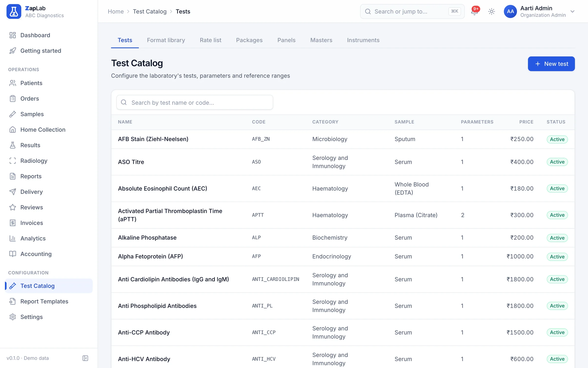Image resolution: width=588 pixels, height=368 pixels.
Task: Click v0.1.0 Demo data footer text
Action: [28, 358]
